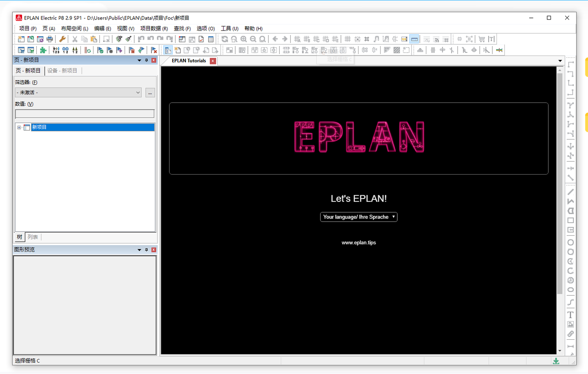Image resolution: width=588 pixels, height=374 pixels.
Task: Visit the www.eplan.tips link
Action: click(359, 242)
